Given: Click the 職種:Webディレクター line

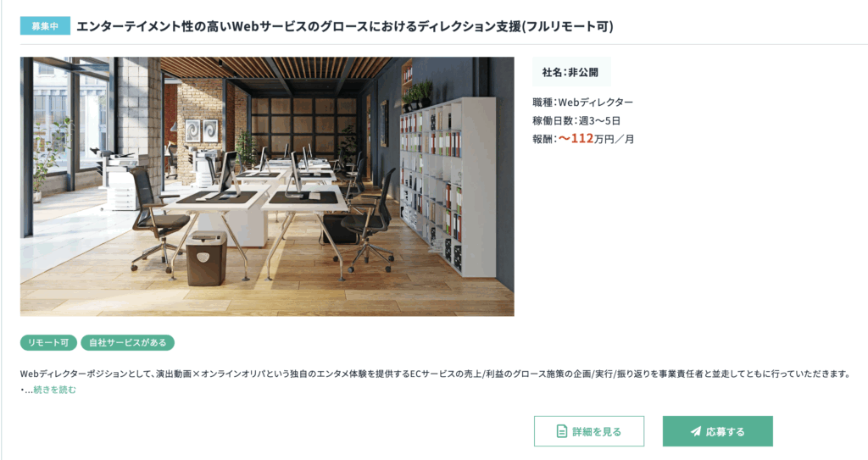Looking at the screenshot, I should coord(583,102).
